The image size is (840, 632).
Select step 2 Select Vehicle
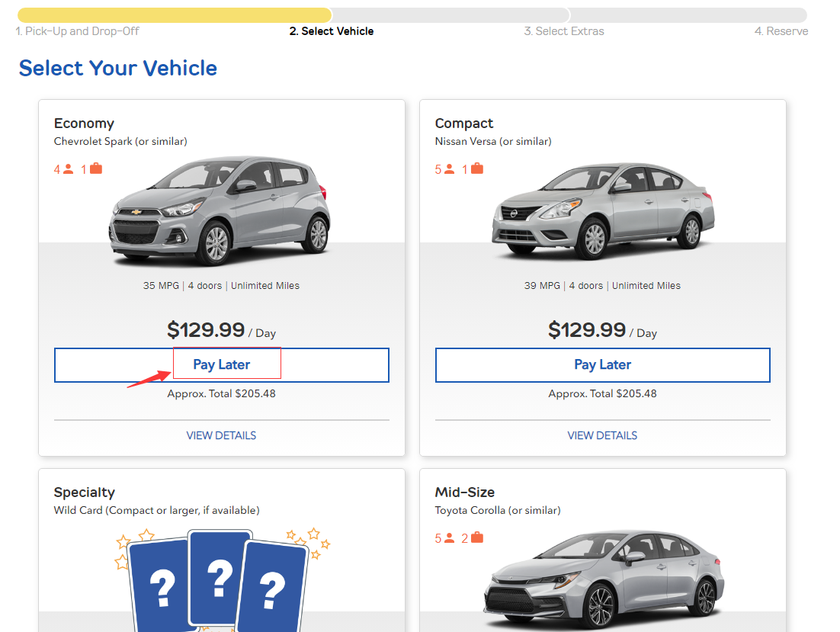pos(332,31)
